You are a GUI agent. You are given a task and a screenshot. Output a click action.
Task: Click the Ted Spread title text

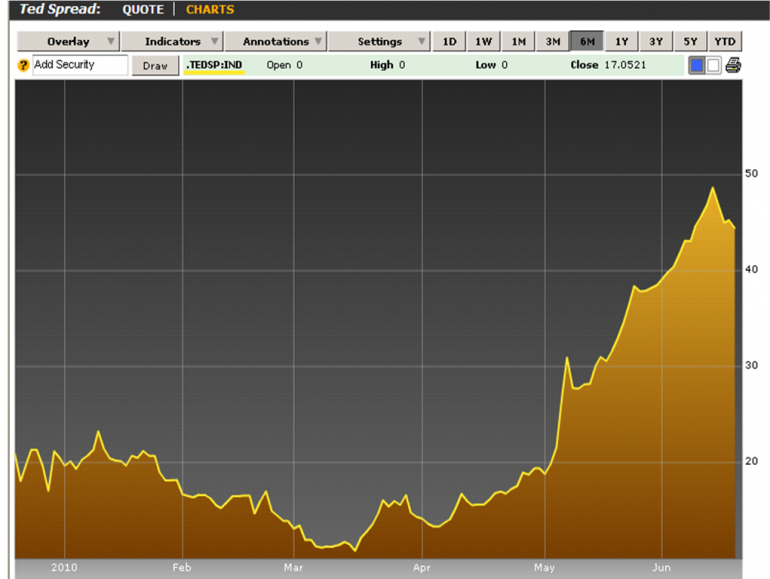60,9
